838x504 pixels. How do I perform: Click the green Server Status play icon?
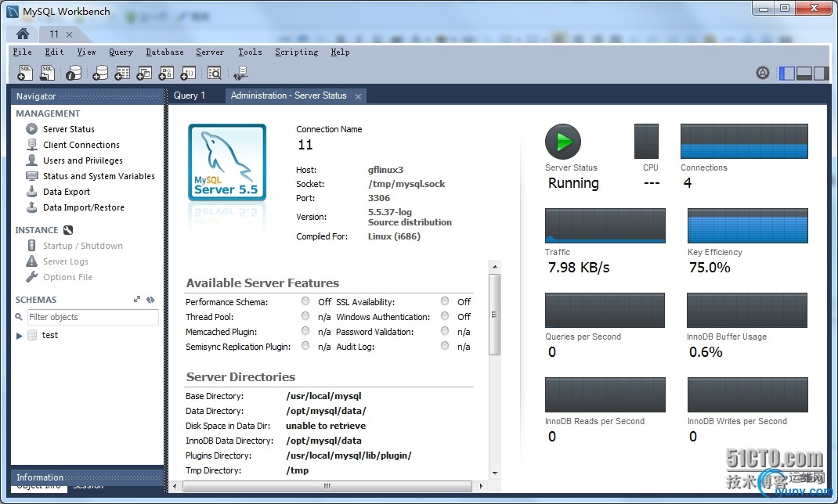[x=562, y=142]
